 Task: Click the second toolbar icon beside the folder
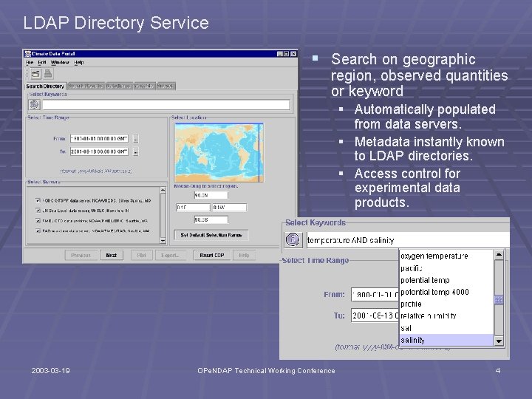tap(48, 74)
